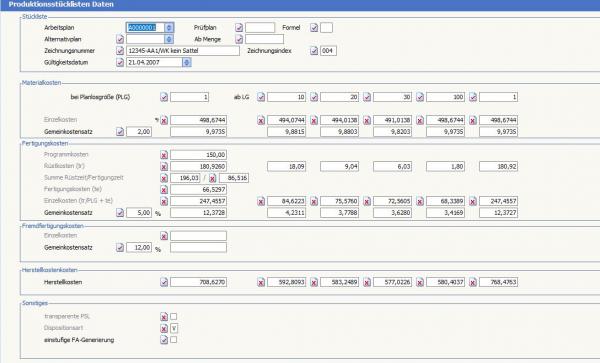Click the edit icon beside Gültigkeitsdatum
Viewport: 600px width, 363px height.
pos(120,62)
